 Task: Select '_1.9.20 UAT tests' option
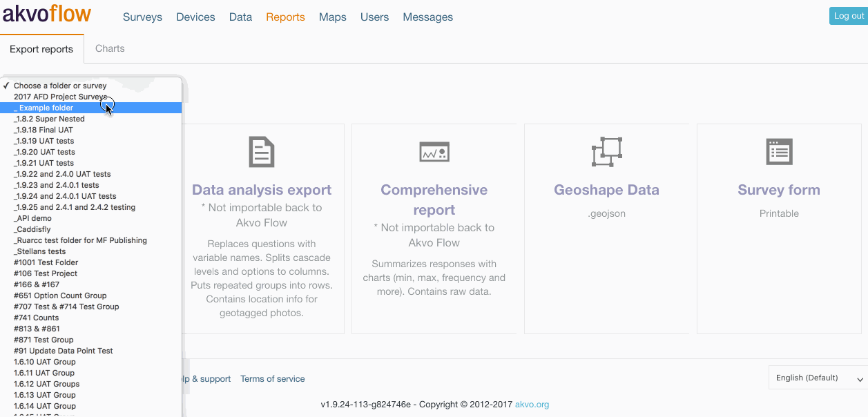[x=91, y=152]
